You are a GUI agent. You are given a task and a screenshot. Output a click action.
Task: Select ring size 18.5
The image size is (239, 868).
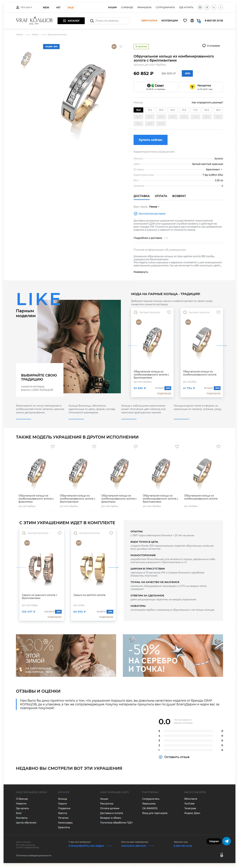pos(218,110)
